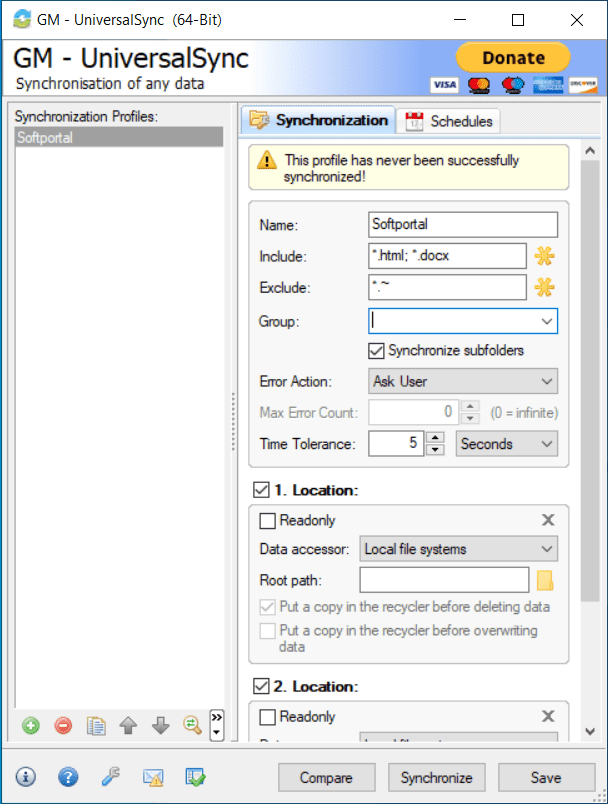This screenshot has height=804, width=608.
Task: Click the panel splitter grip
Action: coord(233,421)
